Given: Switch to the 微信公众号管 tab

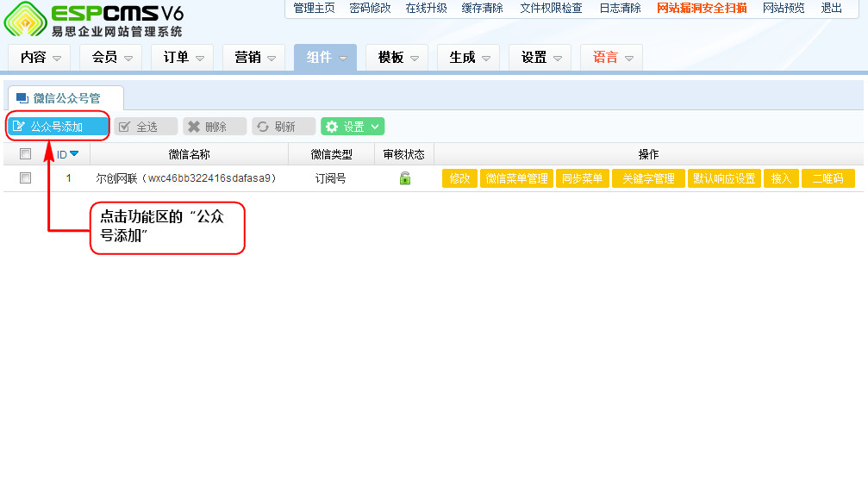Looking at the screenshot, I should [66, 98].
